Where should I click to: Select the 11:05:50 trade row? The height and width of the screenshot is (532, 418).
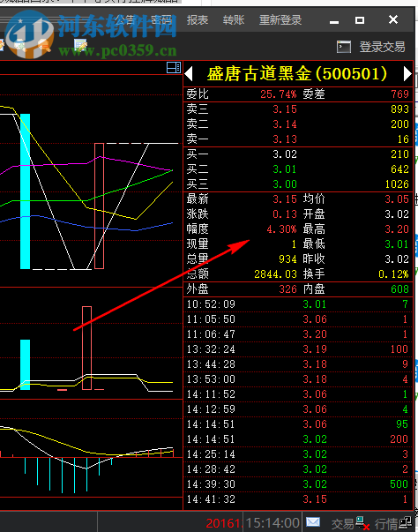tap(298, 318)
